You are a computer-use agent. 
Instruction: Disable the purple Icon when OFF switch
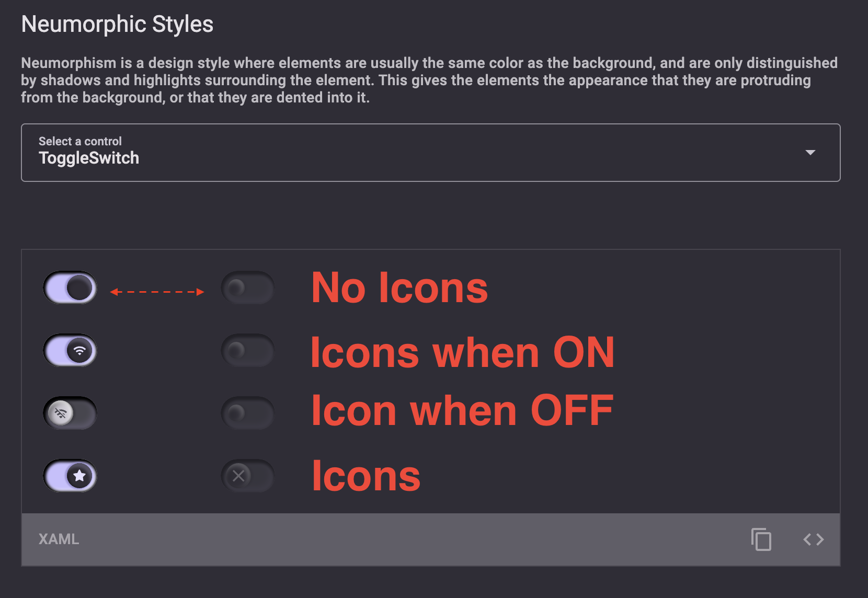[70, 412]
